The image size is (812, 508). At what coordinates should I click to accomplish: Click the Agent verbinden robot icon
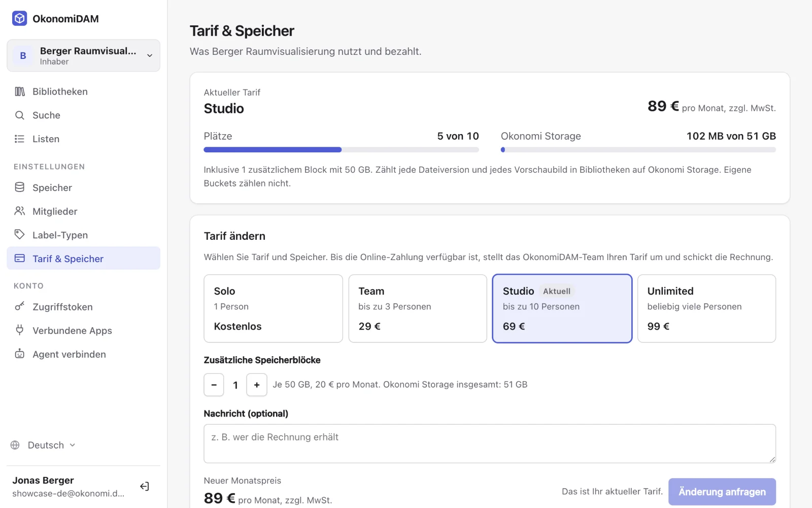pyautogui.click(x=20, y=354)
